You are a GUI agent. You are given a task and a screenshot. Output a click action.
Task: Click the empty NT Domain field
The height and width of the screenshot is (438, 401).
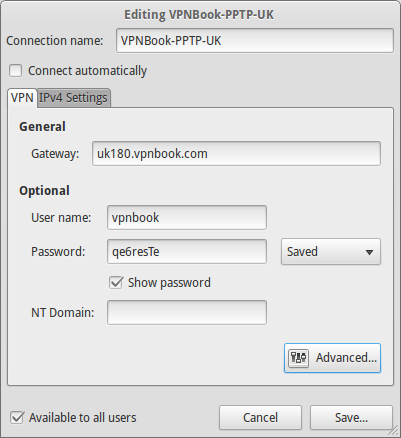(x=187, y=313)
